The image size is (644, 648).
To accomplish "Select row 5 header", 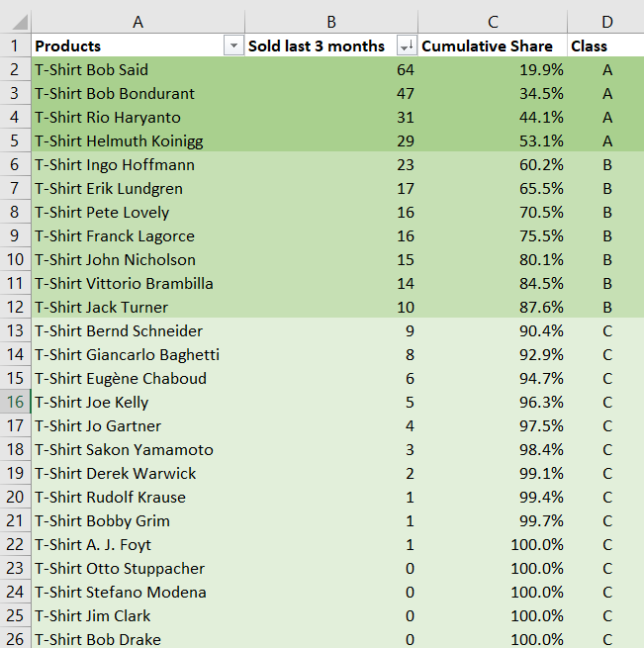I will pyautogui.click(x=15, y=140).
